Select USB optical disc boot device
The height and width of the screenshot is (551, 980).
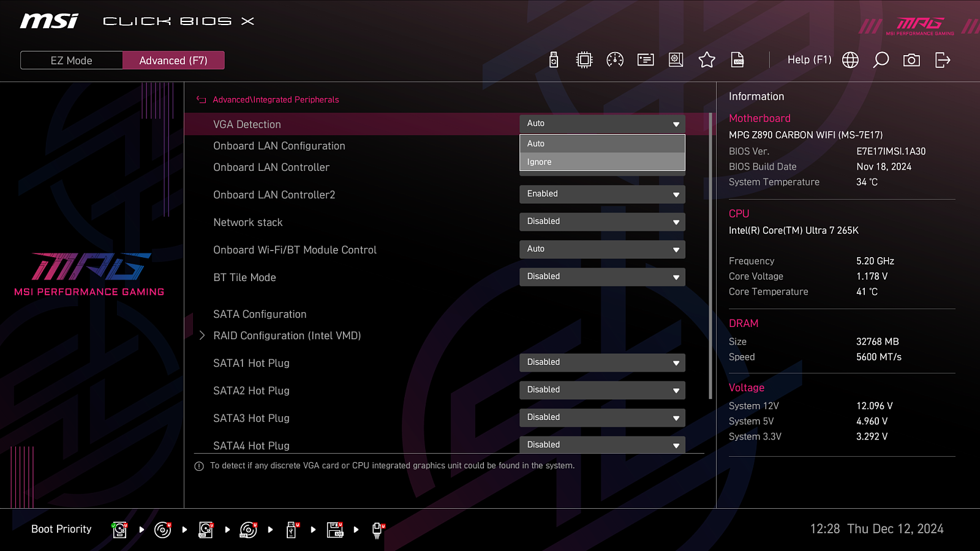tap(249, 530)
